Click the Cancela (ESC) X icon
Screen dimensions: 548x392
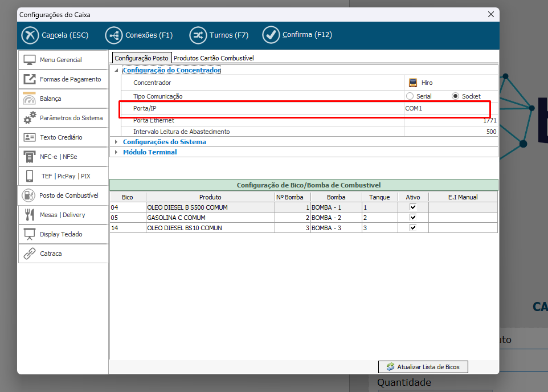30,35
